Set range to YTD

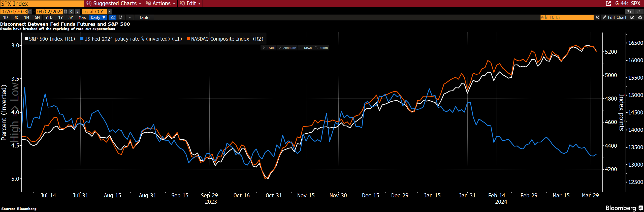[x=49, y=17]
